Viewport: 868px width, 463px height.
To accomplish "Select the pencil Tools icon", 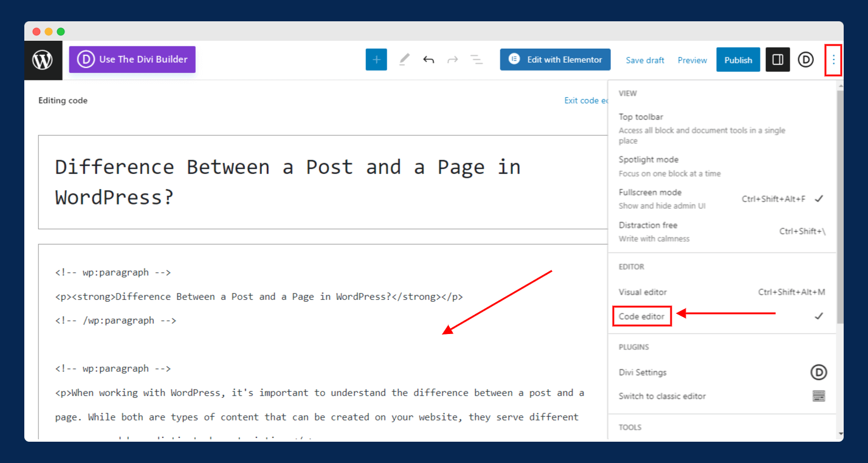I will coord(404,60).
